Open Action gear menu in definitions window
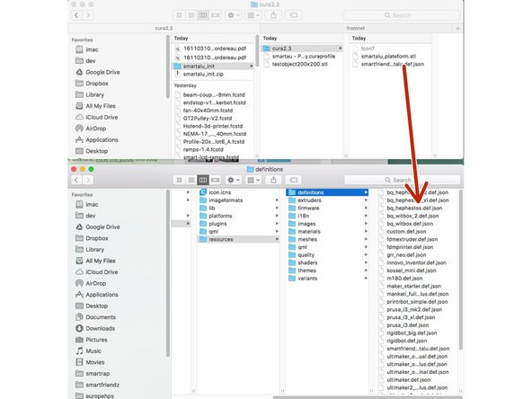This screenshot has height=399, width=532. coord(233,180)
